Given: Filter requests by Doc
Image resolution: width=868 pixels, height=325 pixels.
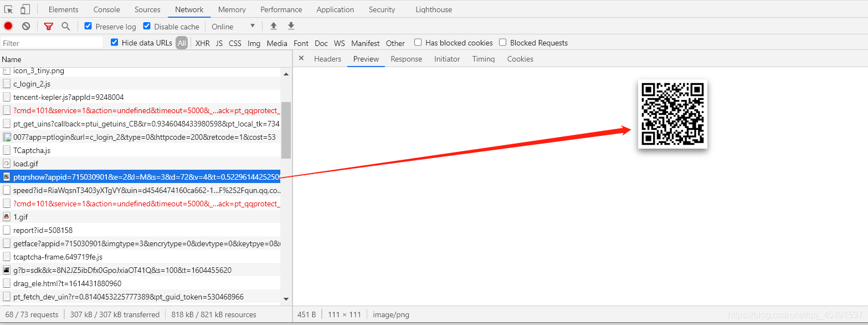Looking at the screenshot, I should [x=321, y=43].
